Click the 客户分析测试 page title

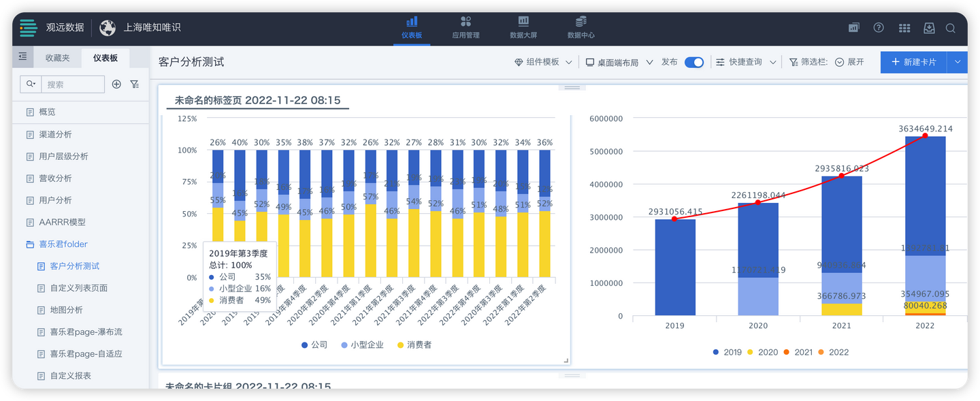click(x=191, y=62)
